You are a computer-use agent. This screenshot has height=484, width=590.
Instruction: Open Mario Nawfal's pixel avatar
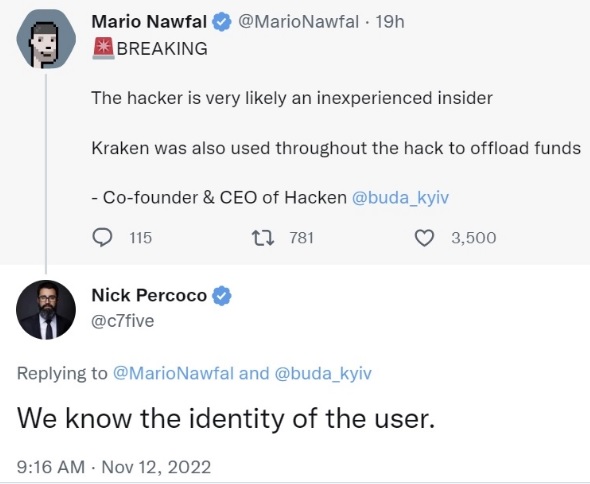[x=46, y=39]
